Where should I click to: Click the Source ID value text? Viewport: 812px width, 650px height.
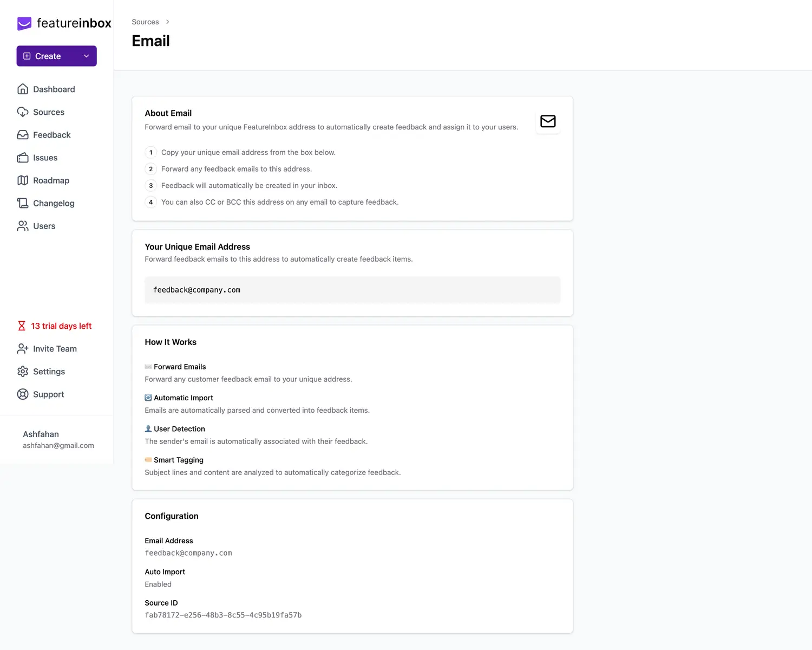pos(223,615)
